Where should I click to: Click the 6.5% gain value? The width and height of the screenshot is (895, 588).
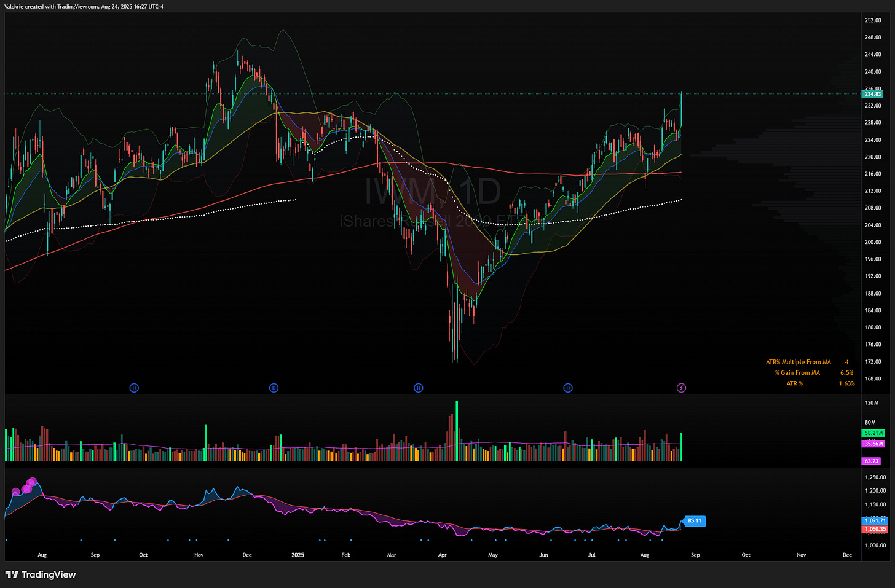[846, 372]
